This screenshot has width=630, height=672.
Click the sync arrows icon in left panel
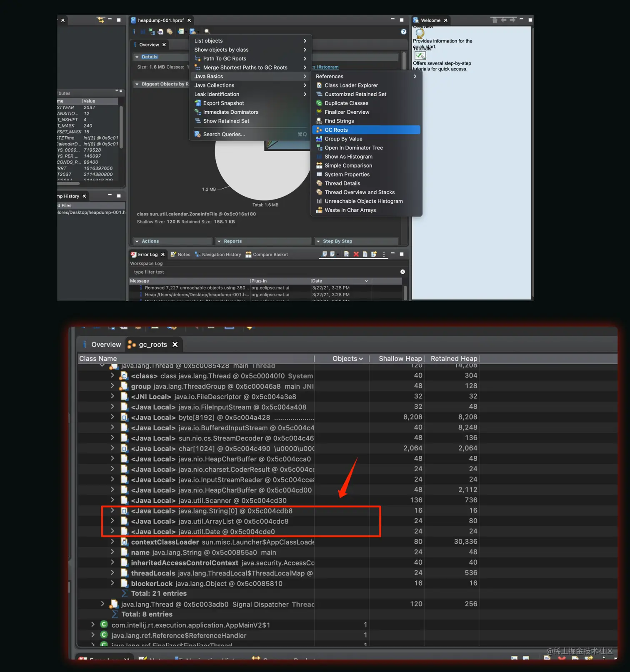pyautogui.click(x=100, y=20)
